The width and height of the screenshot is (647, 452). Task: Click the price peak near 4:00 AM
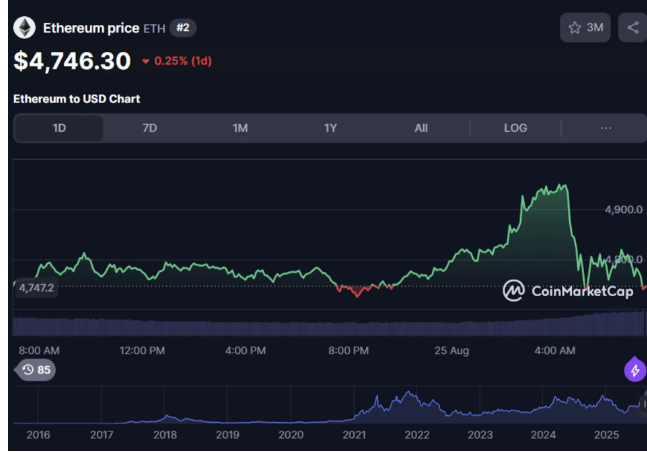tap(562, 187)
